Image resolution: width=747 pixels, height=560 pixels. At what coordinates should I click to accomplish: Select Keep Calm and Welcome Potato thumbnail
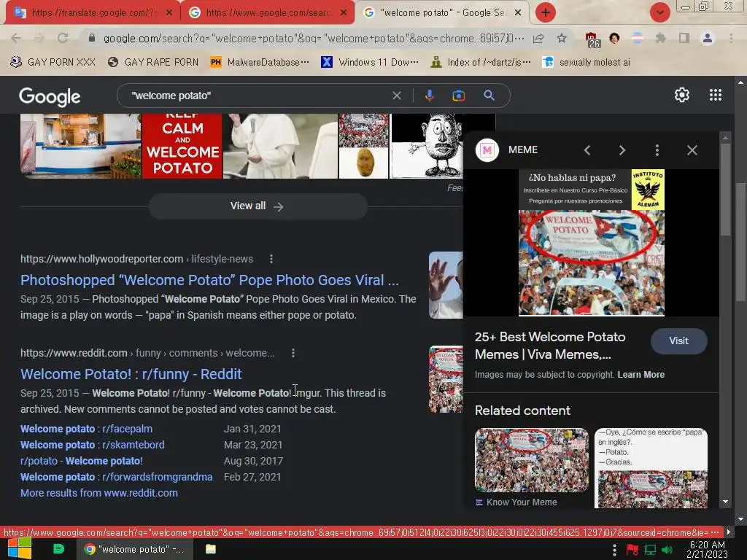coord(182,146)
